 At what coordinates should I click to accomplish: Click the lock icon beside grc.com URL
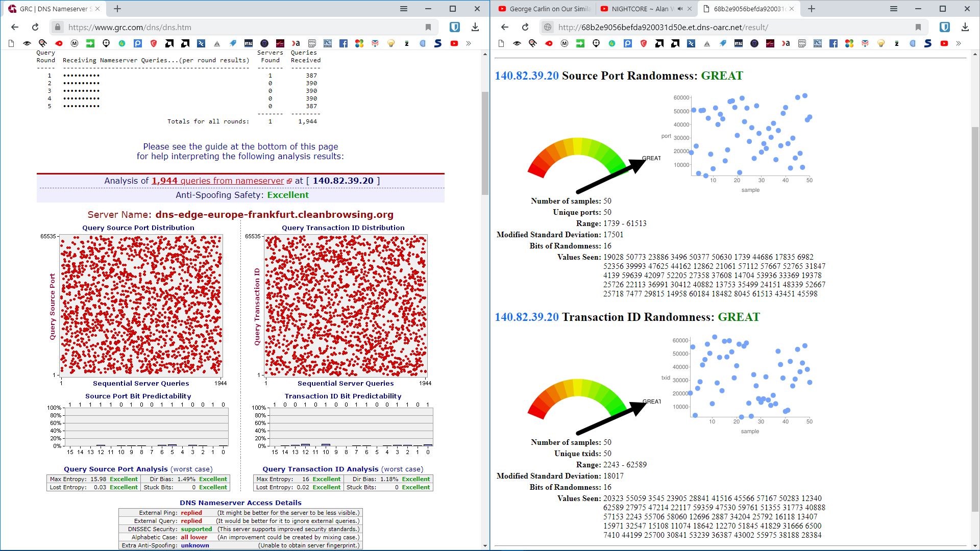(58, 27)
